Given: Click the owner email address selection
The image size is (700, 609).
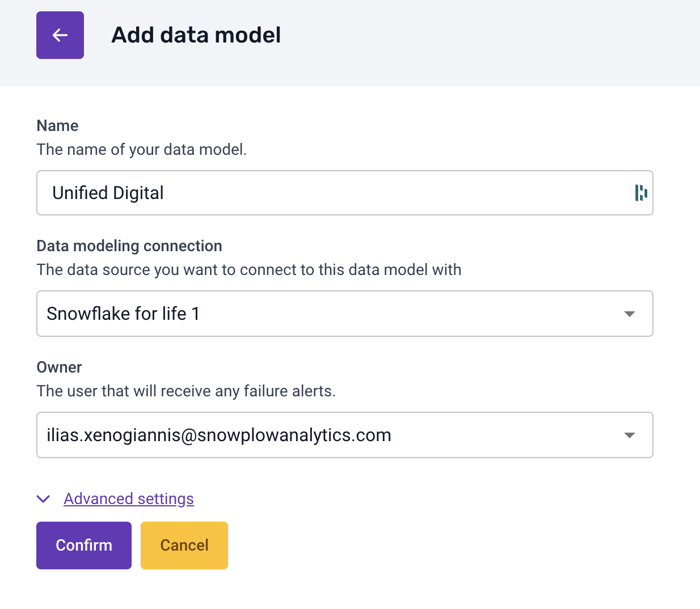Looking at the screenshot, I should tap(219, 435).
